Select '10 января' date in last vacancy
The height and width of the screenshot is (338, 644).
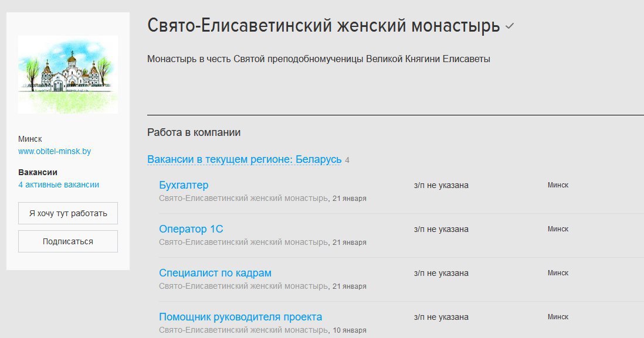350,330
